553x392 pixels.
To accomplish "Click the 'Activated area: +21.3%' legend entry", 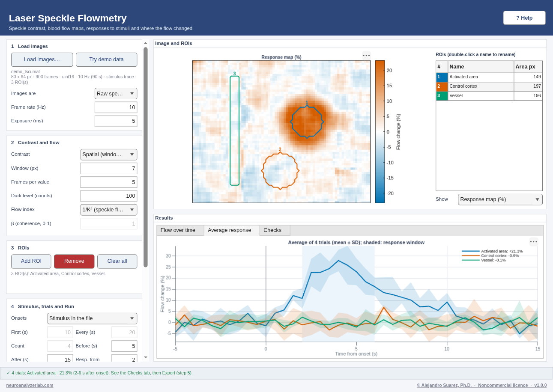I will click(492, 251).
